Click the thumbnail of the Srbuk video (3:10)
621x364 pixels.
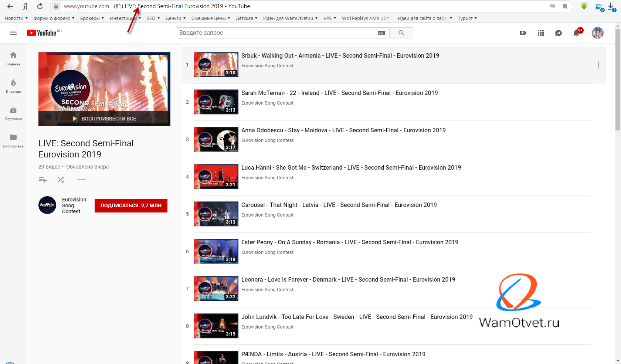point(216,65)
